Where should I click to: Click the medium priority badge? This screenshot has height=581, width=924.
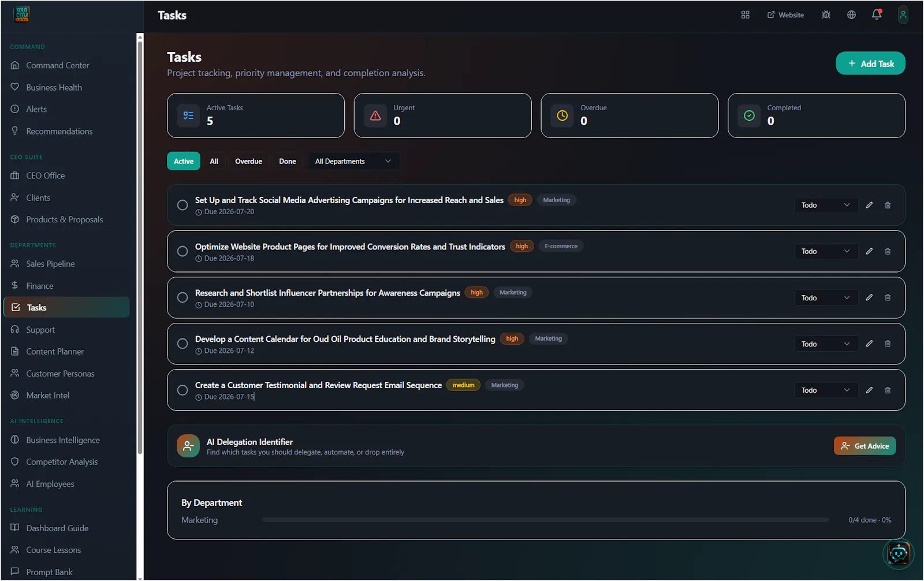463,385
